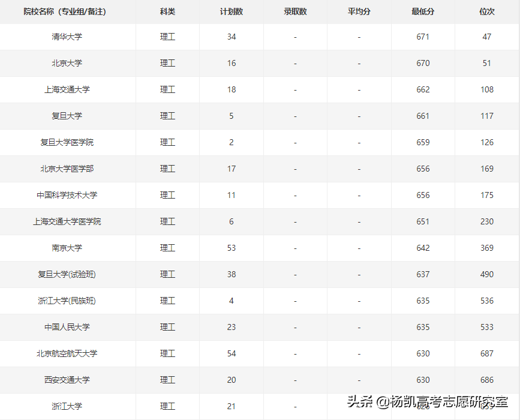Click the 计划数 column header
The height and width of the screenshot is (420, 520).
point(232,11)
